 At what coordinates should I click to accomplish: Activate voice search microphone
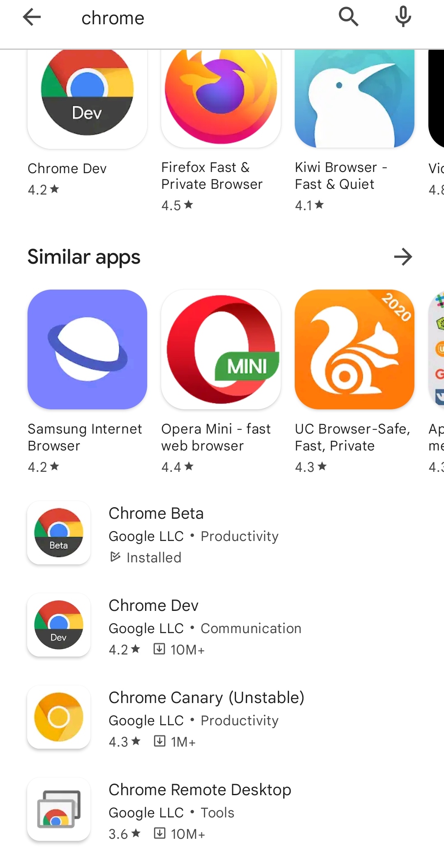pyautogui.click(x=403, y=17)
